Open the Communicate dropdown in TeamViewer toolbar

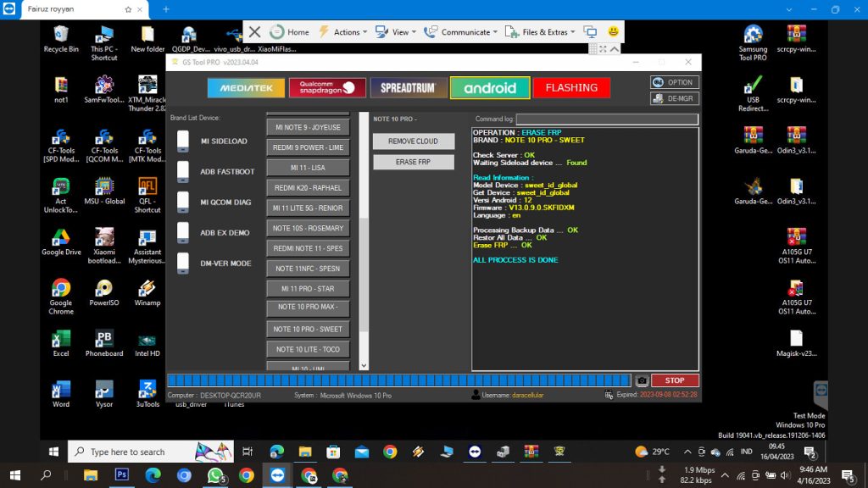coord(460,32)
